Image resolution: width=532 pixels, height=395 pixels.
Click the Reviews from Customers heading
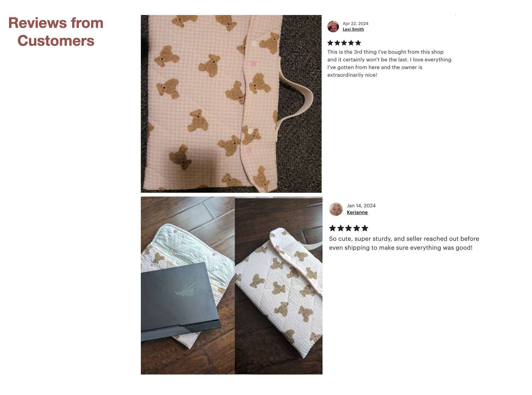click(x=56, y=32)
